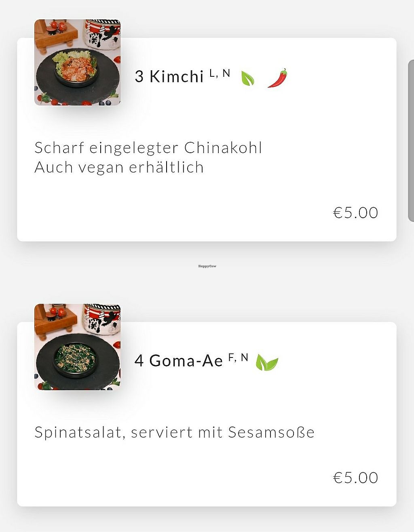Click the Goma-Ae €5.00 price

coord(355,478)
